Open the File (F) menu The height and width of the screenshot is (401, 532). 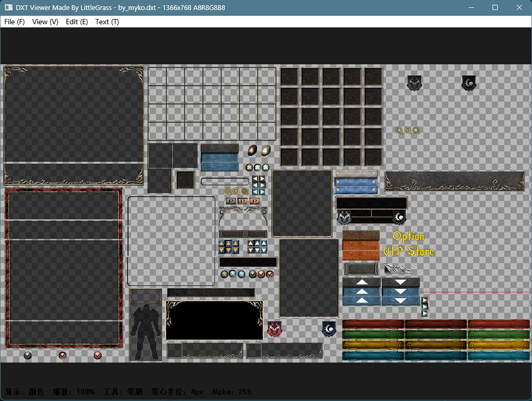tap(14, 22)
